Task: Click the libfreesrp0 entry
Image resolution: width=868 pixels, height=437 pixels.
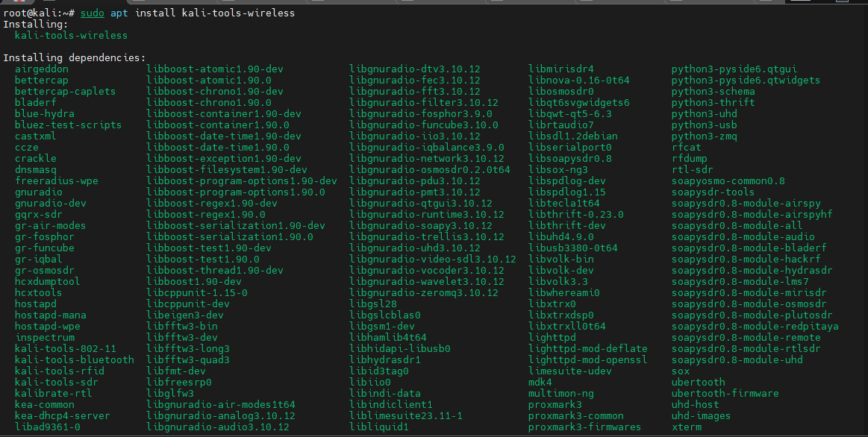Action: point(179,383)
